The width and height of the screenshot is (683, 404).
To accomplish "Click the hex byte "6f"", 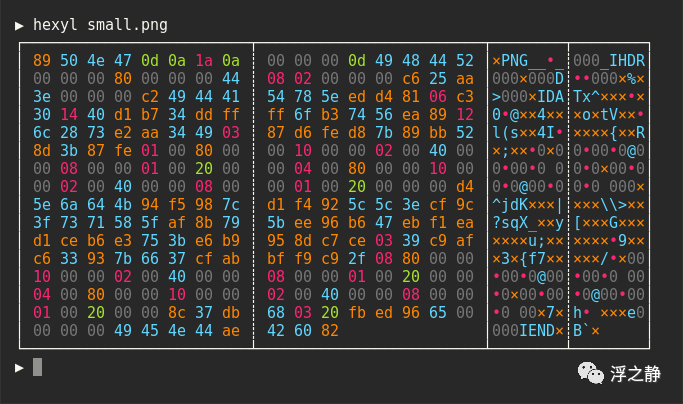I will coord(303,115).
